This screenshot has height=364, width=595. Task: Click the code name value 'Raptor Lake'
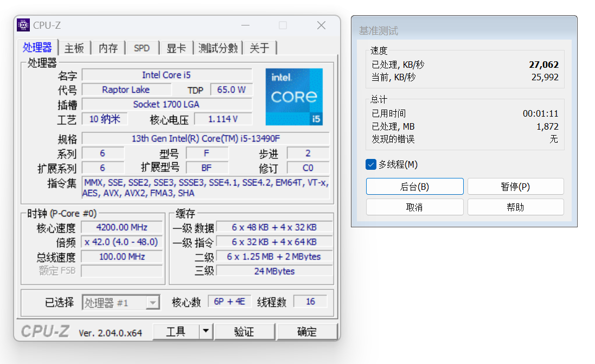click(126, 90)
